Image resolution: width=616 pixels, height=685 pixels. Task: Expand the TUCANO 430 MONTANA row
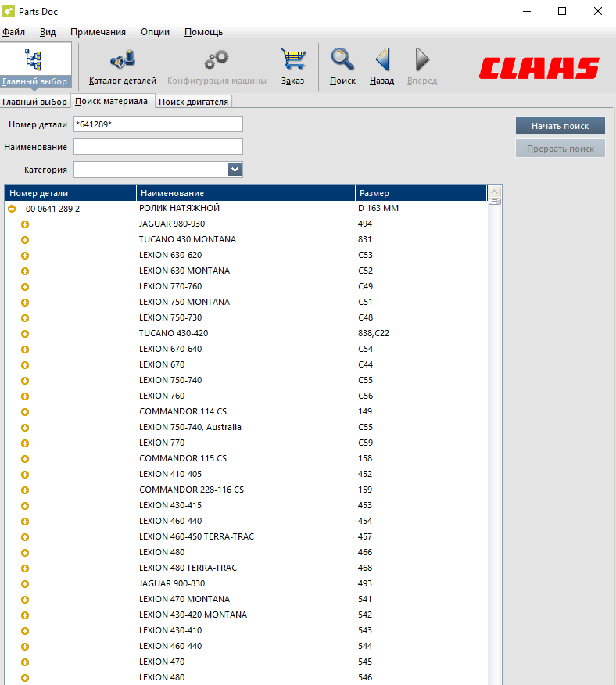25,240
